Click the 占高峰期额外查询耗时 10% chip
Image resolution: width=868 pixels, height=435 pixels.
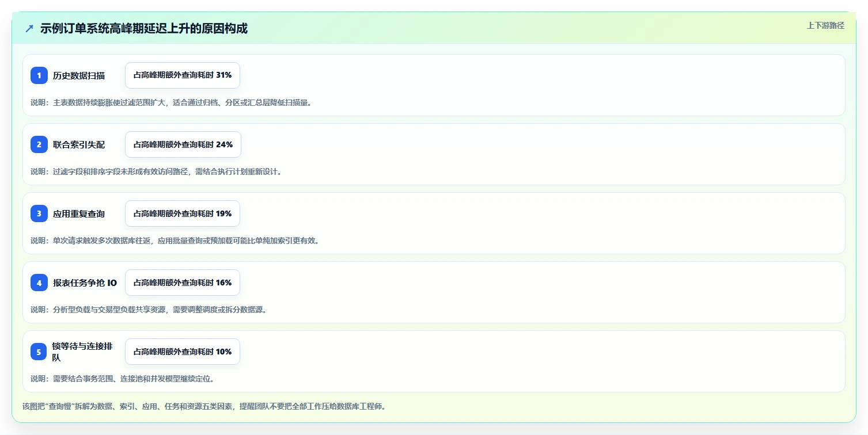pos(183,352)
